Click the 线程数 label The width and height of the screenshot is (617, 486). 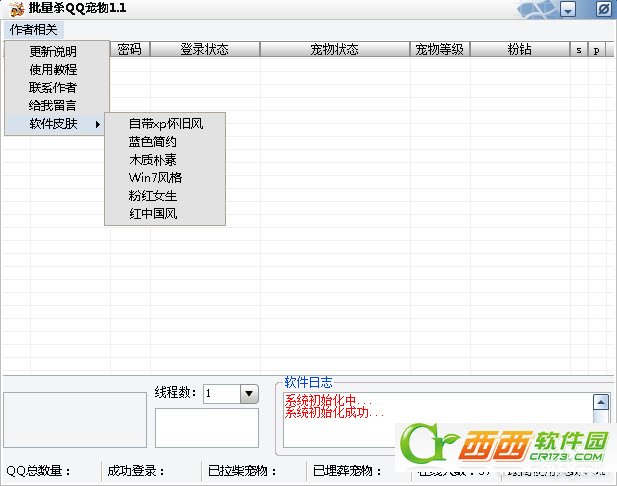click(175, 392)
